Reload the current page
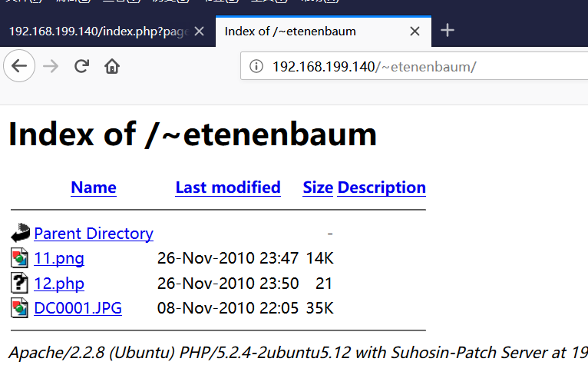The image size is (588, 385). [x=81, y=66]
